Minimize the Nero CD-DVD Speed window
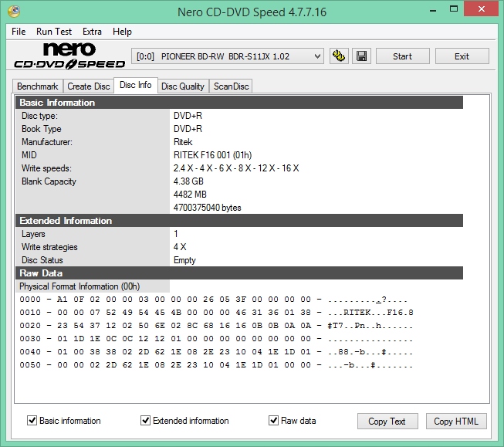Screen dimensions: 504x447 (x=433, y=9)
